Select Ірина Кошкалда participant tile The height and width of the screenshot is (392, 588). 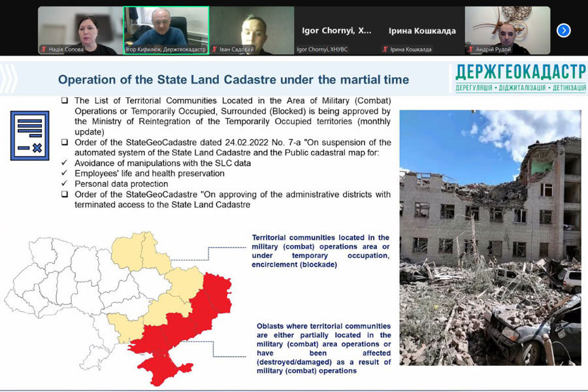point(422,31)
